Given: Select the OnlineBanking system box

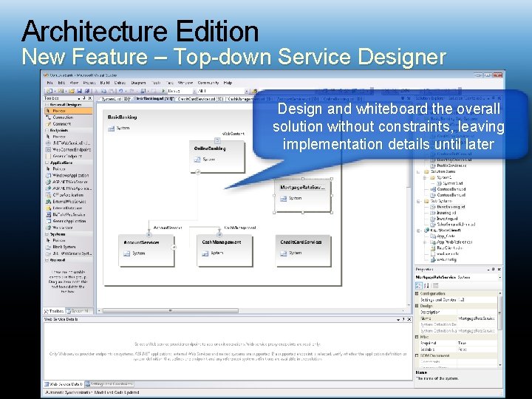Looking at the screenshot, I should click(x=217, y=157).
